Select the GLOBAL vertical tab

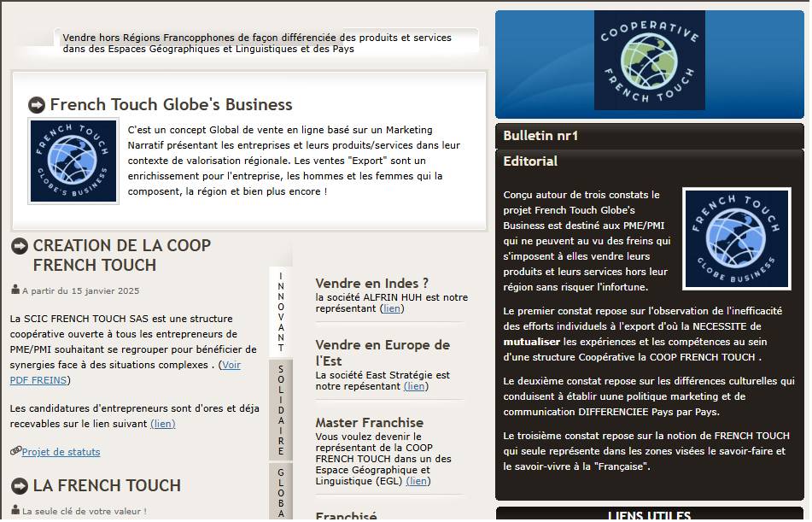(281, 492)
